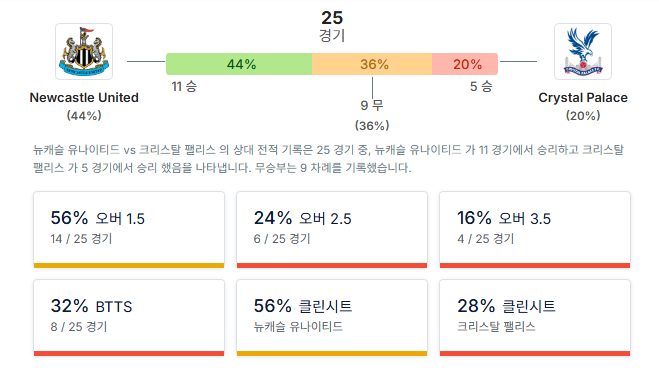Click the 11 승 wins label
659x368 pixels.
pos(184,87)
